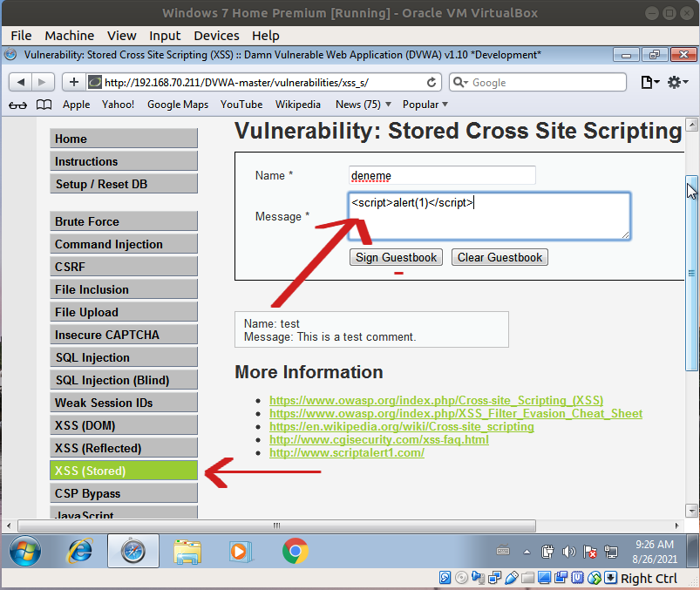Go forward with the browser forward arrow
The width and height of the screenshot is (700, 590).
point(43,82)
